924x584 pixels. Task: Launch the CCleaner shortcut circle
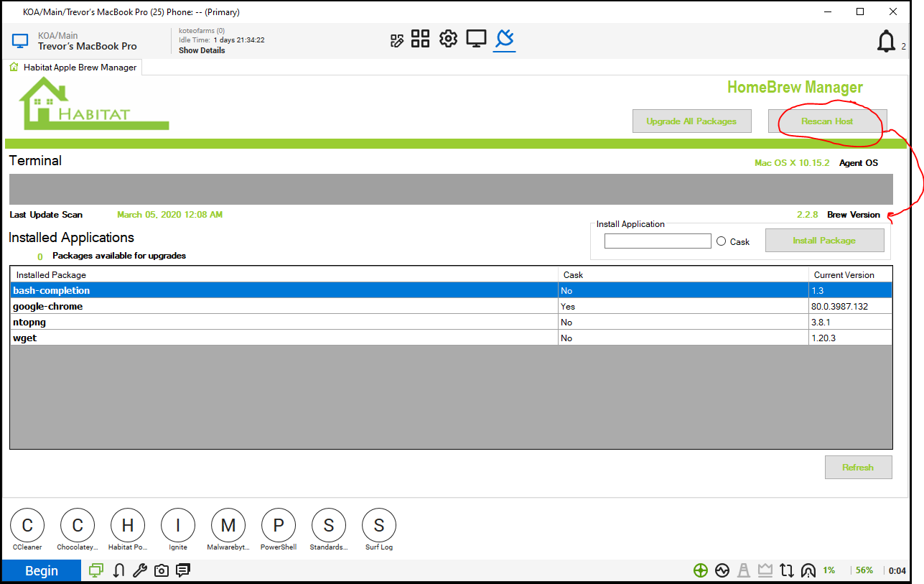(x=27, y=526)
